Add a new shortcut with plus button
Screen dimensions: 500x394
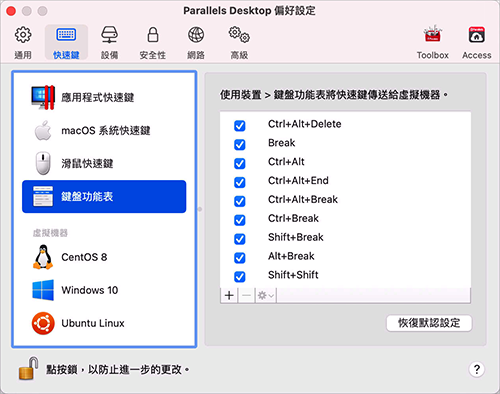coord(229,295)
